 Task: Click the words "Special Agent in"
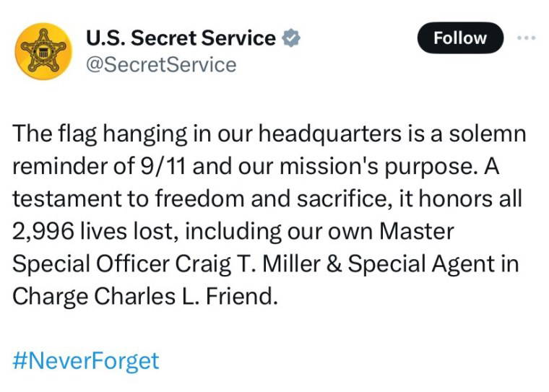433,264
